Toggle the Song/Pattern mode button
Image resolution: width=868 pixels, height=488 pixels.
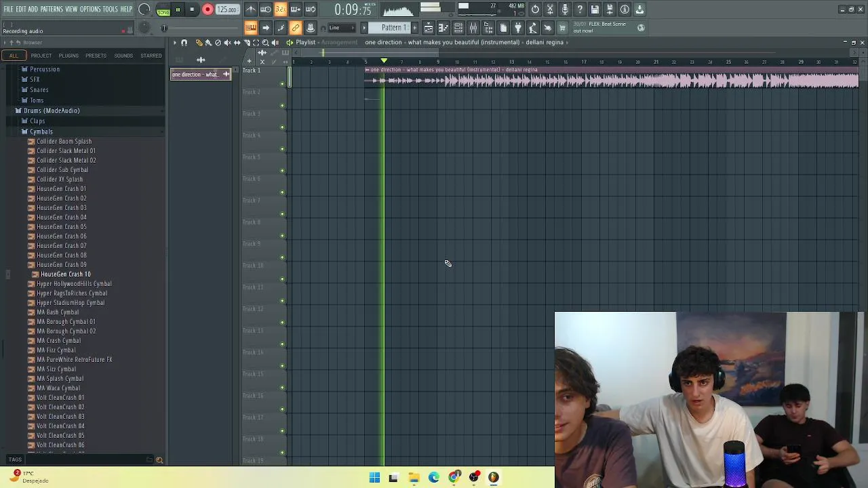[x=163, y=10]
